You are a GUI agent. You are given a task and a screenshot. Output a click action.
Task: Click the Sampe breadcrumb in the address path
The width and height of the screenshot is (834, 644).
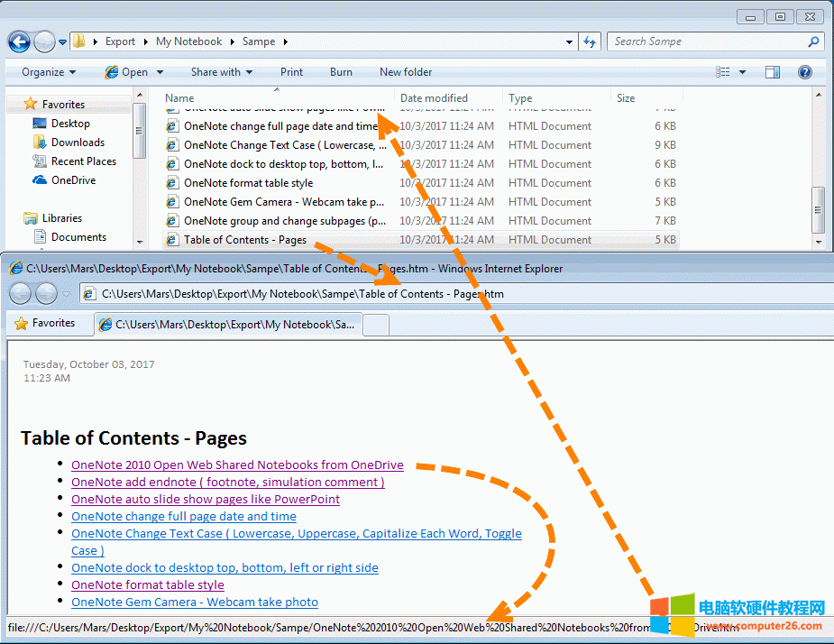[x=258, y=41]
